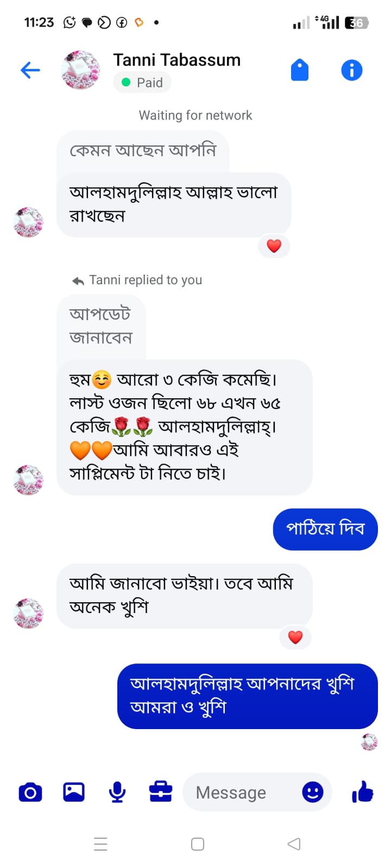Open Tanni Tabassum profile picture in header
The width and height of the screenshot is (391, 868).
(81, 70)
